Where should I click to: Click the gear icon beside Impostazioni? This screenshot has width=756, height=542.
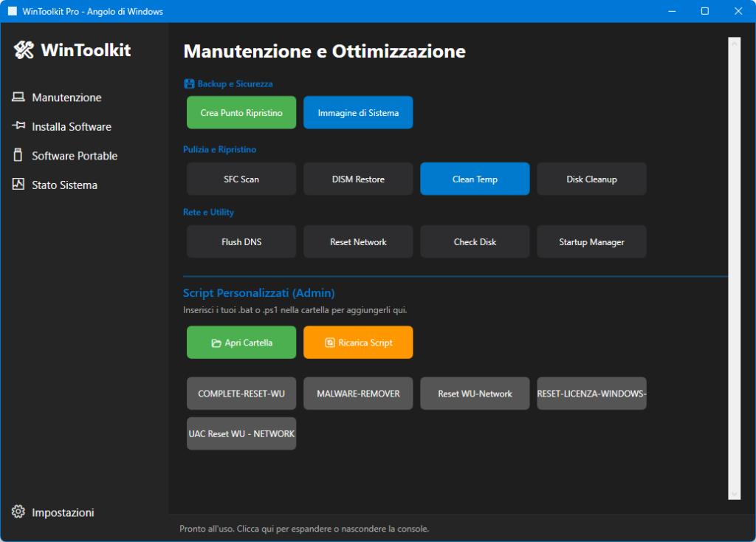click(18, 512)
